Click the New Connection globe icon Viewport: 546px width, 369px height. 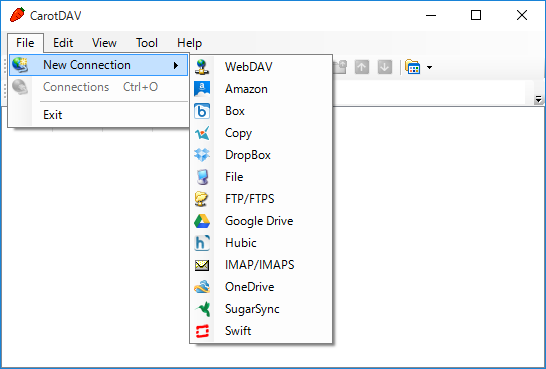pyautogui.click(x=20, y=65)
